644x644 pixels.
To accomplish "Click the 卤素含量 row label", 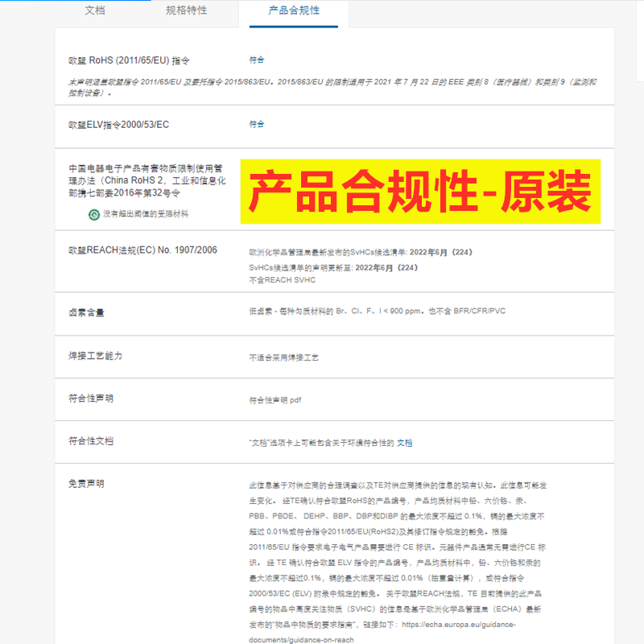I will [86, 314].
